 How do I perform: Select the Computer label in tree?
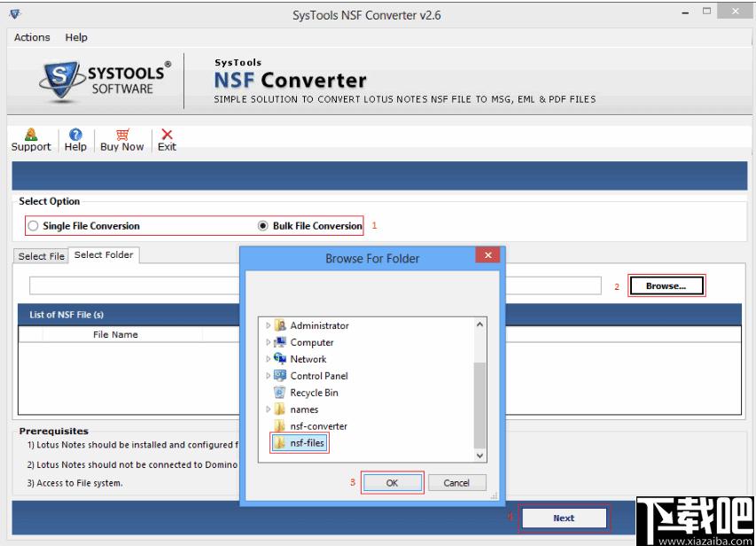click(x=311, y=342)
